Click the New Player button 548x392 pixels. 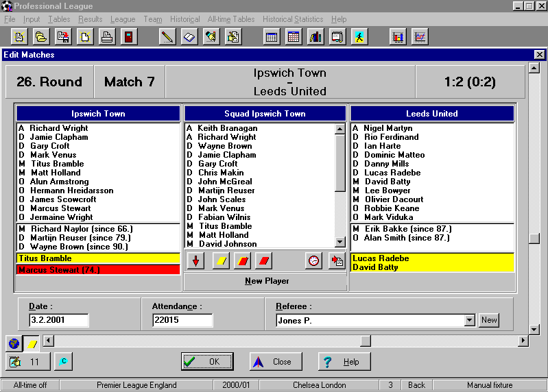[267, 281]
